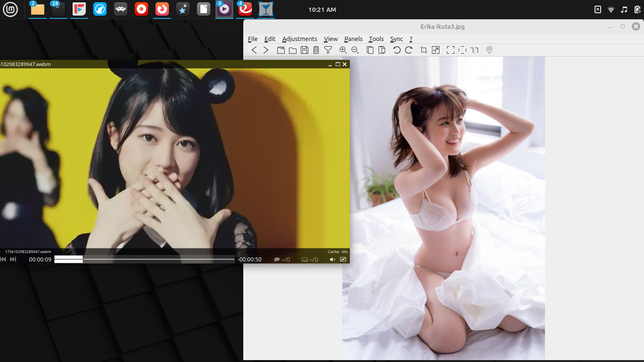
Task: Click remaining time -00:00:50 display
Action: coord(249,259)
